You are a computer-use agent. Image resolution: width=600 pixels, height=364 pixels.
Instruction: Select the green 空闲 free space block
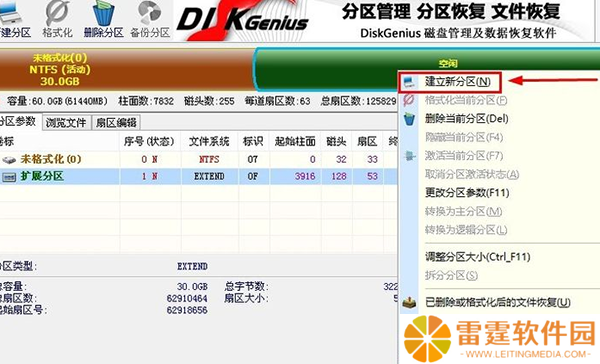427,69
